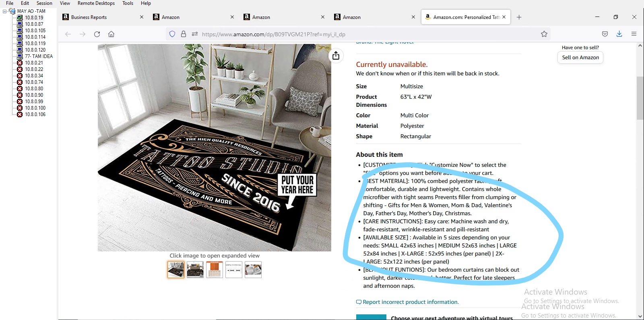Reload the page with the refresh icon
This screenshot has width=644, height=320.
[x=97, y=34]
